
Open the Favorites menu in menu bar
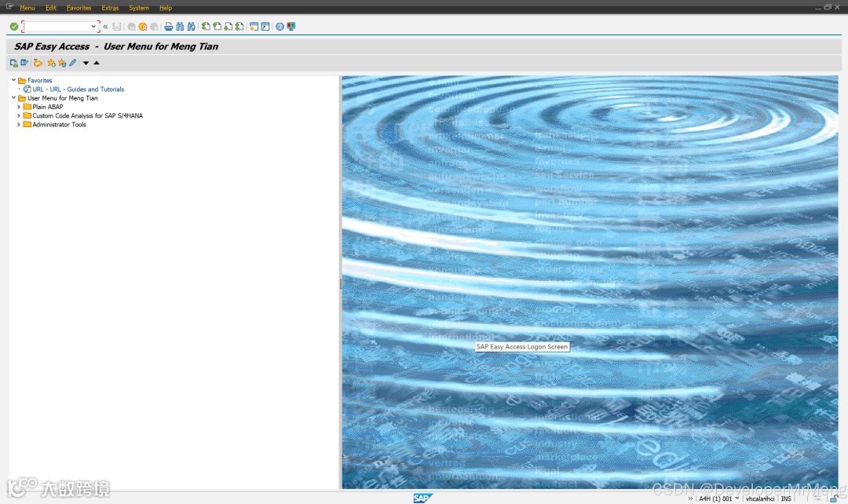pyautogui.click(x=79, y=8)
